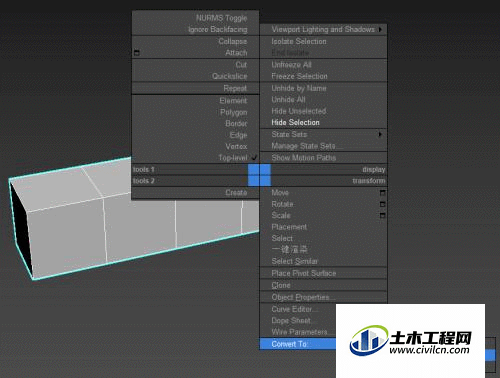Choose Hide Unselected
The image size is (500, 378).
pyautogui.click(x=299, y=111)
